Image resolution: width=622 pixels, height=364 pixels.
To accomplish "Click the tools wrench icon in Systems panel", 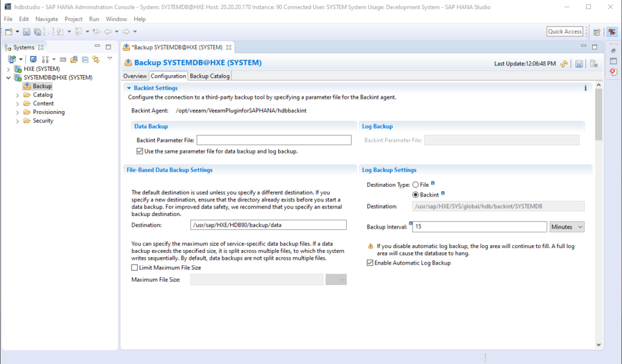I will click(45, 59).
